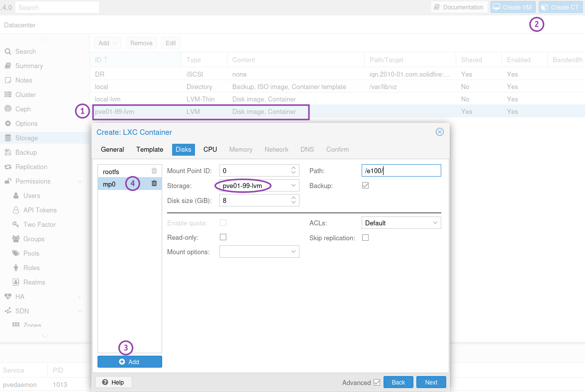Collapse the Permissions tree section
585x392 pixels.
(x=80, y=181)
